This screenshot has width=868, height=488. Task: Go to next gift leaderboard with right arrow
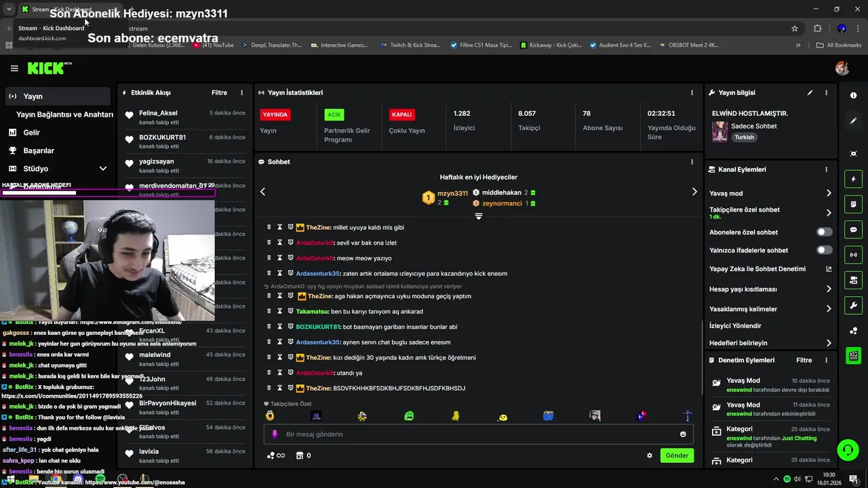point(694,192)
